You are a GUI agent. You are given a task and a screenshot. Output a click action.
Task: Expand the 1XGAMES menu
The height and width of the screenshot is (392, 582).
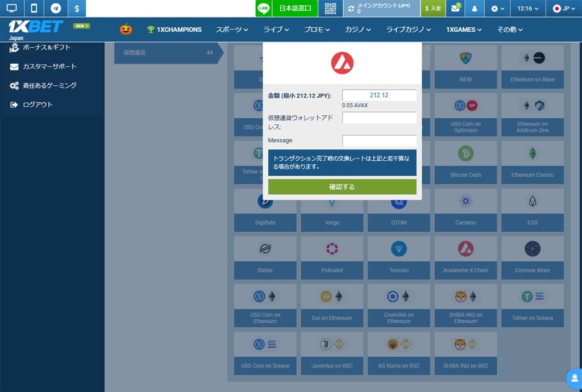point(464,30)
